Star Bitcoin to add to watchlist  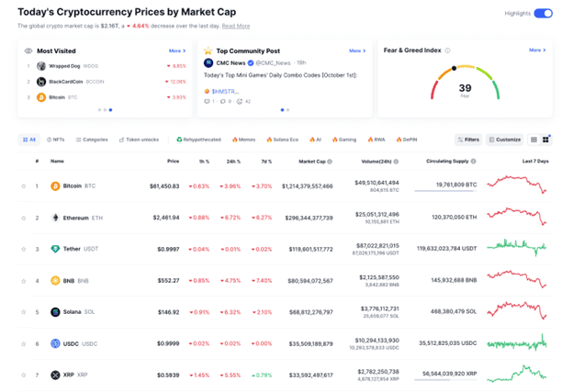pyautogui.click(x=24, y=185)
